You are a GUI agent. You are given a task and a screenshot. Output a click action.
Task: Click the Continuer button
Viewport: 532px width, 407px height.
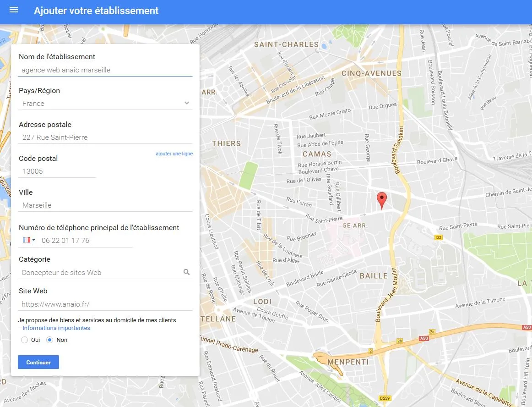[x=38, y=362]
